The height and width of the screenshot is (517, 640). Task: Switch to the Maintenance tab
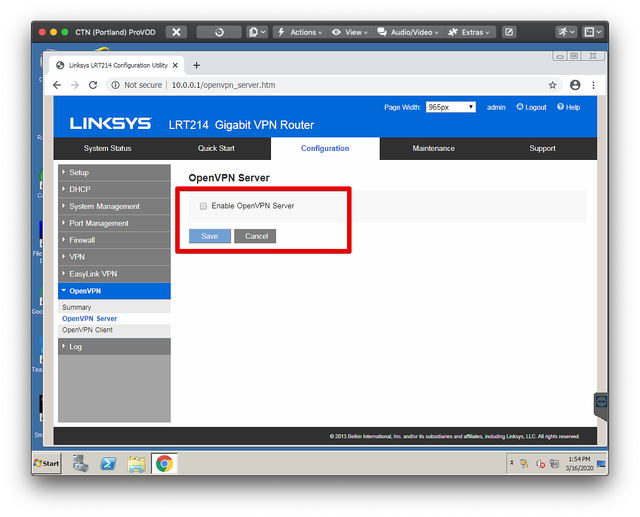click(x=433, y=149)
